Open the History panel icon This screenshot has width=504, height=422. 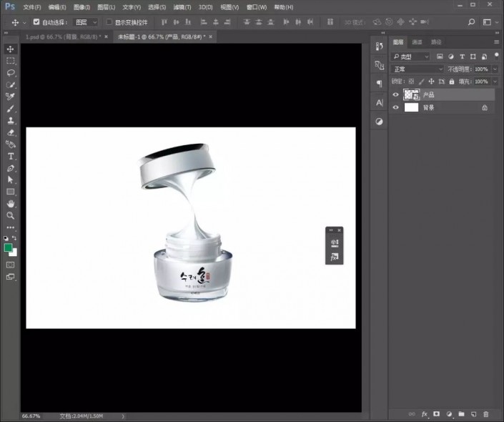click(380, 46)
